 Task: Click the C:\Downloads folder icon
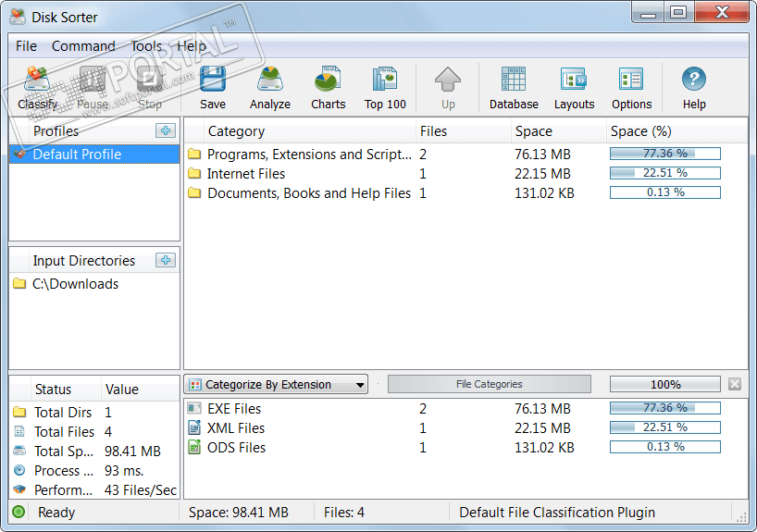(x=19, y=283)
